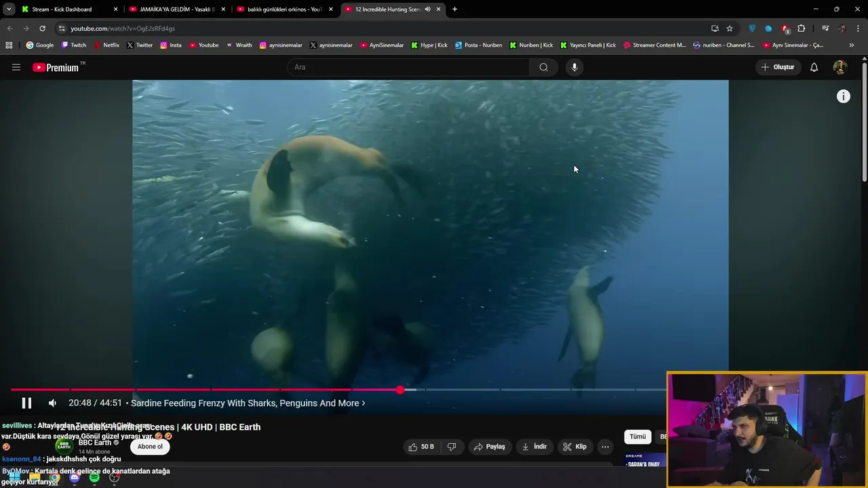Pause the playing video
The image size is (868, 488).
click(x=26, y=403)
